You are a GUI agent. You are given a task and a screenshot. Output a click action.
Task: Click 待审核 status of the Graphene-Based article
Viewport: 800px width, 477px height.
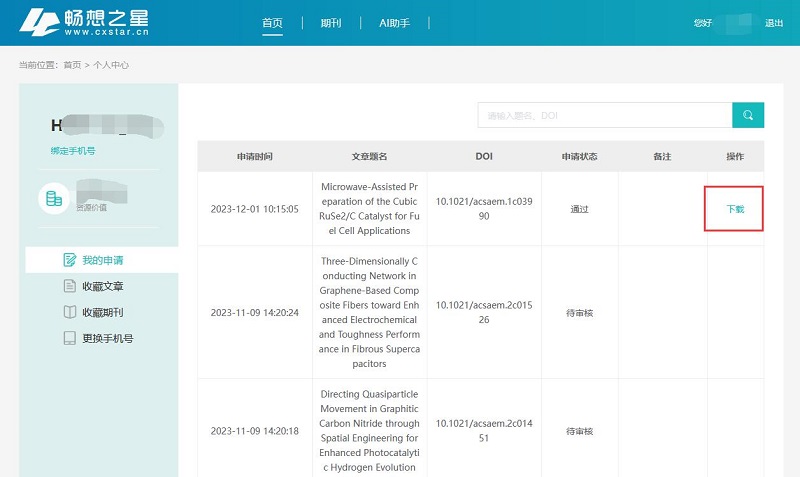click(580, 313)
